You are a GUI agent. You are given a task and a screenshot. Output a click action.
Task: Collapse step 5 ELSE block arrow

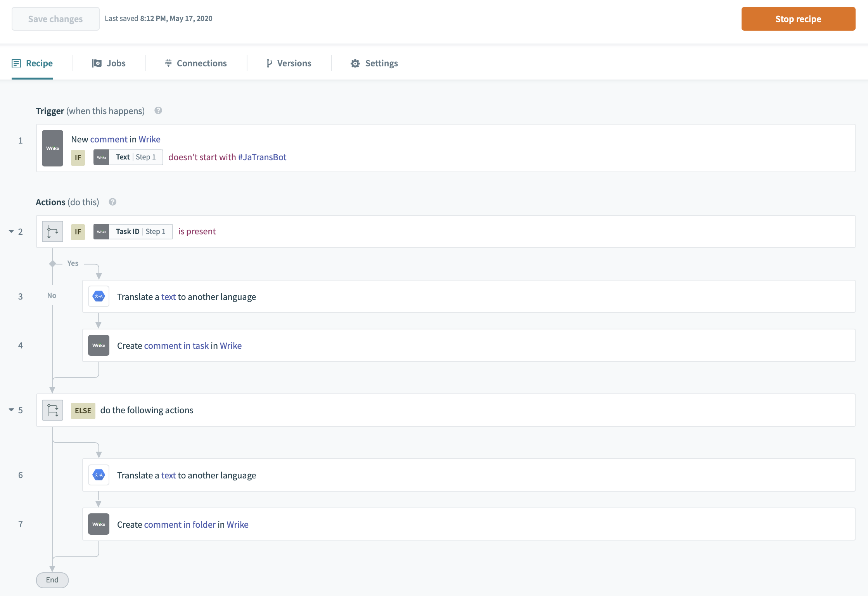point(11,410)
